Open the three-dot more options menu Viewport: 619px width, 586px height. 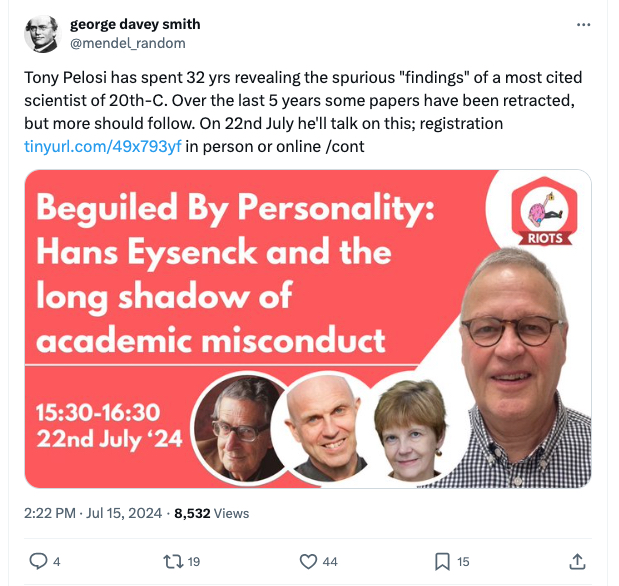point(583,25)
